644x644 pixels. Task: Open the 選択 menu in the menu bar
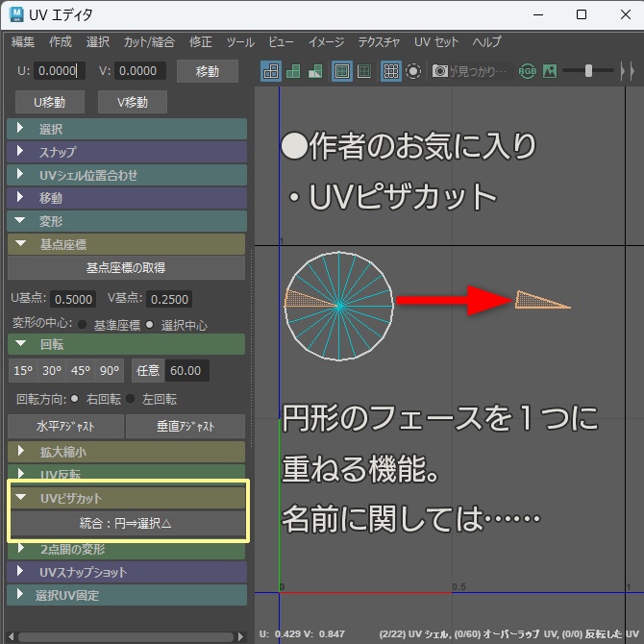[98, 41]
